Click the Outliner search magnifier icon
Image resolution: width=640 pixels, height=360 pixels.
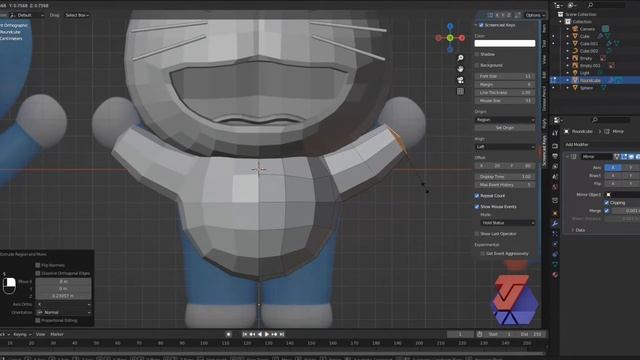click(x=590, y=5)
